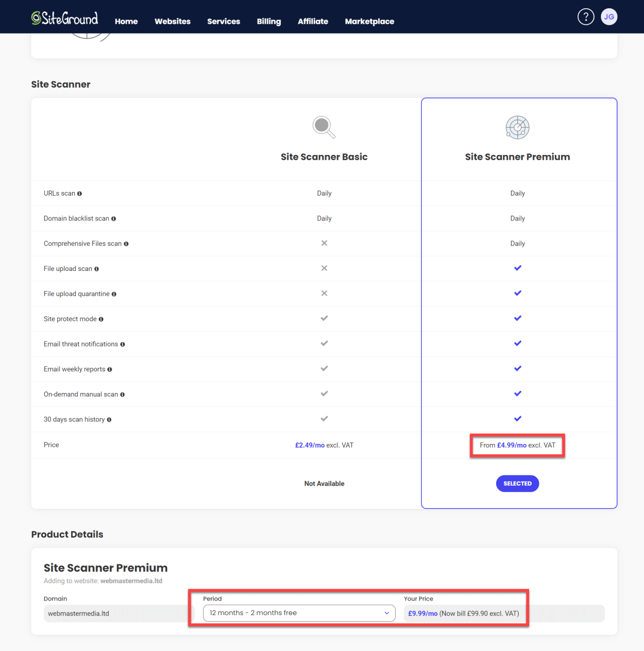The height and width of the screenshot is (651, 644).
Task: Click Premium's check for Email threat notifications
Action: (x=518, y=344)
